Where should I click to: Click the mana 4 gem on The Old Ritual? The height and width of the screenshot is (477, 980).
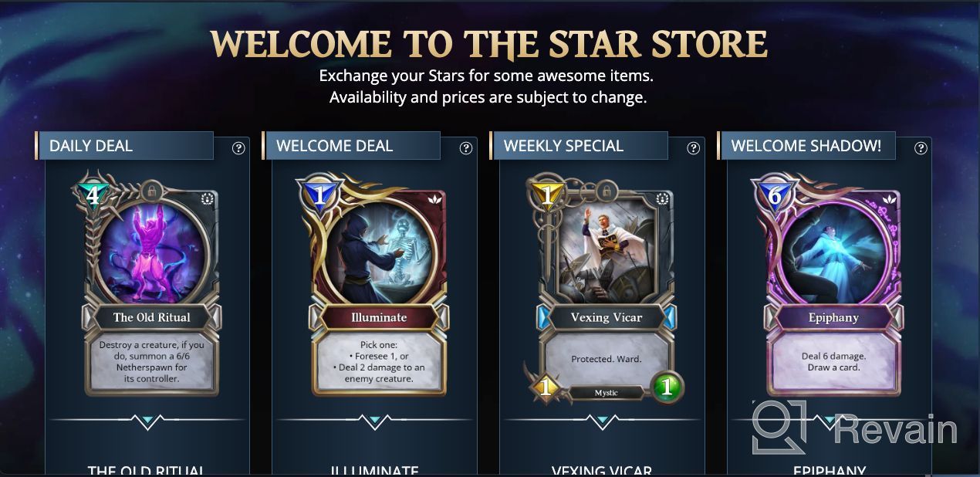pos(92,195)
